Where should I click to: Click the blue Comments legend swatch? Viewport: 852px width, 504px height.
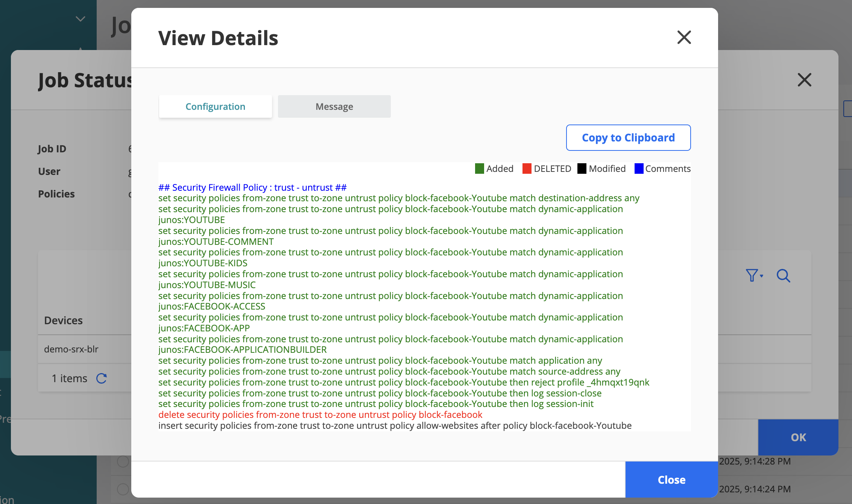639,169
